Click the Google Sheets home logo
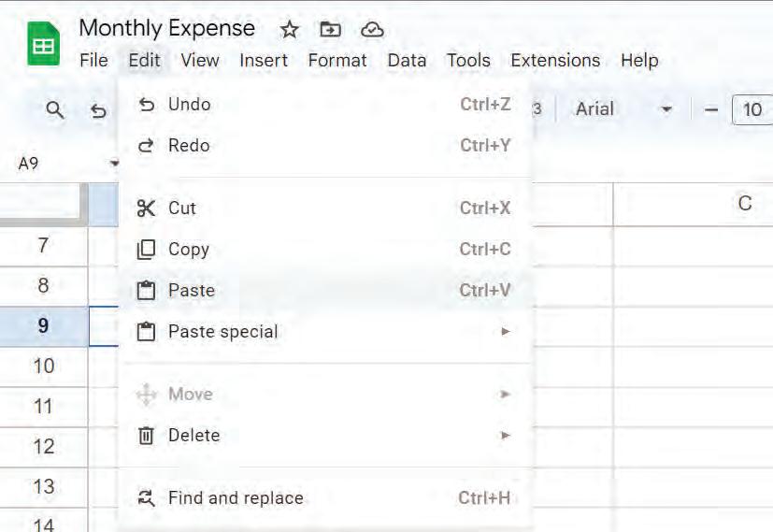The width and height of the screenshot is (773, 532). tap(43, 44)
